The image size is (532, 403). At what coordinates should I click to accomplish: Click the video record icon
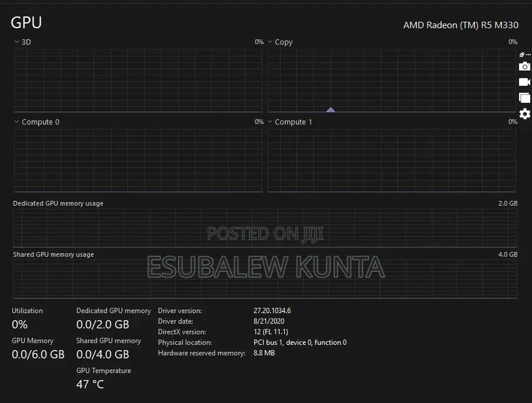524,82
